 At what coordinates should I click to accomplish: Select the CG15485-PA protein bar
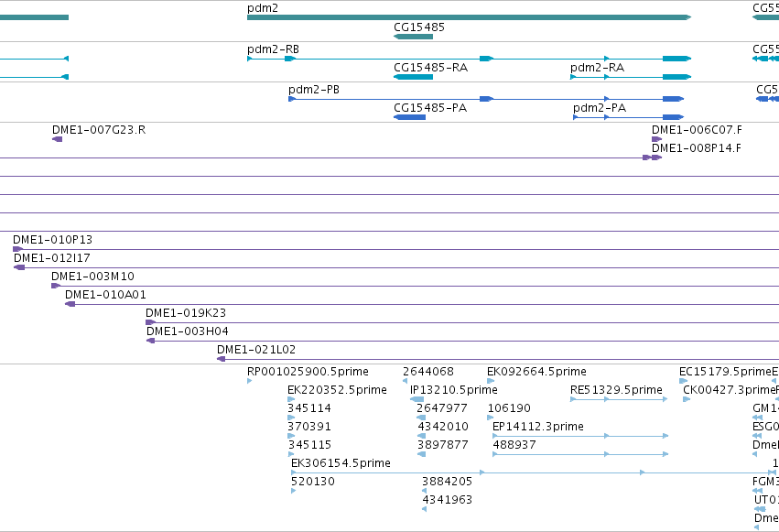[x=409, y=117]
